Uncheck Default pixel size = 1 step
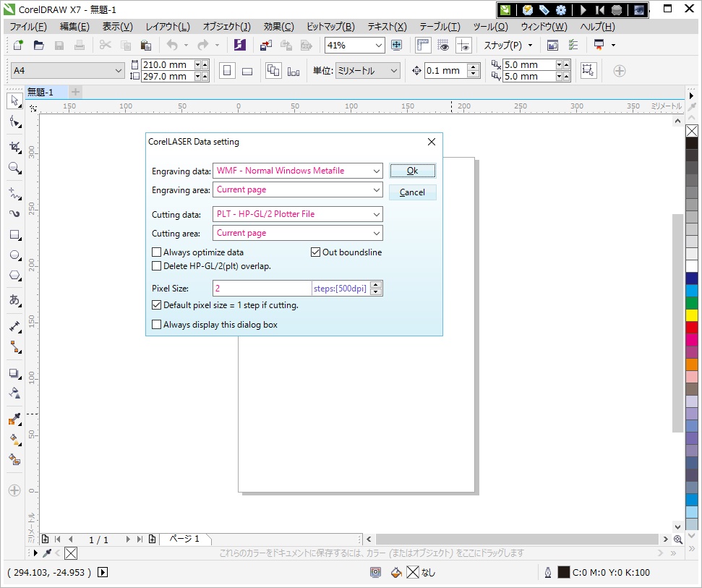This screenshot has width=702, height=588. pos(156,305)
